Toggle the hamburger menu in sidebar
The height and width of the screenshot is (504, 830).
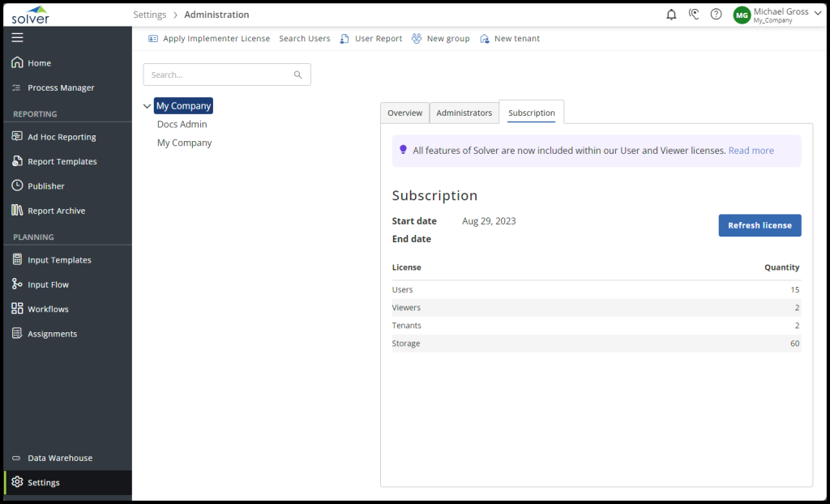(x=17, y=37)
